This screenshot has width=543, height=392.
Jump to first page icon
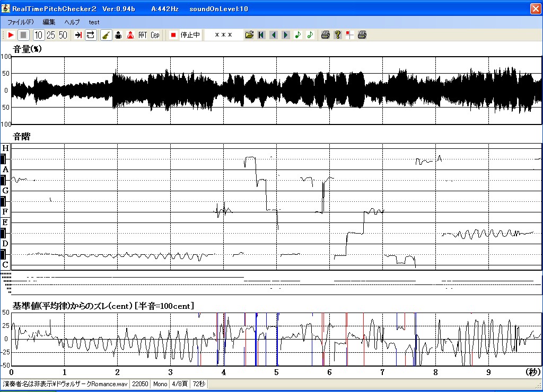261,35
